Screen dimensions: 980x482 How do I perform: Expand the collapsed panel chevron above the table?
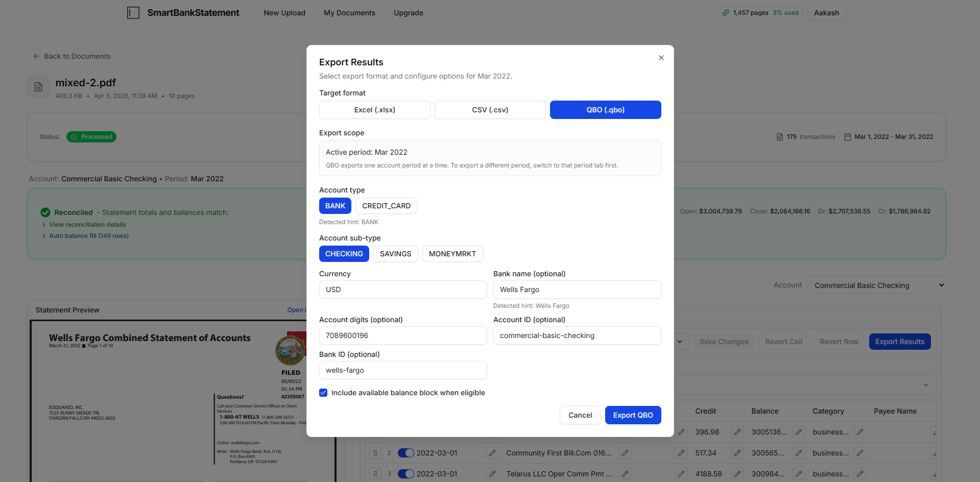(x=925, y=385)
